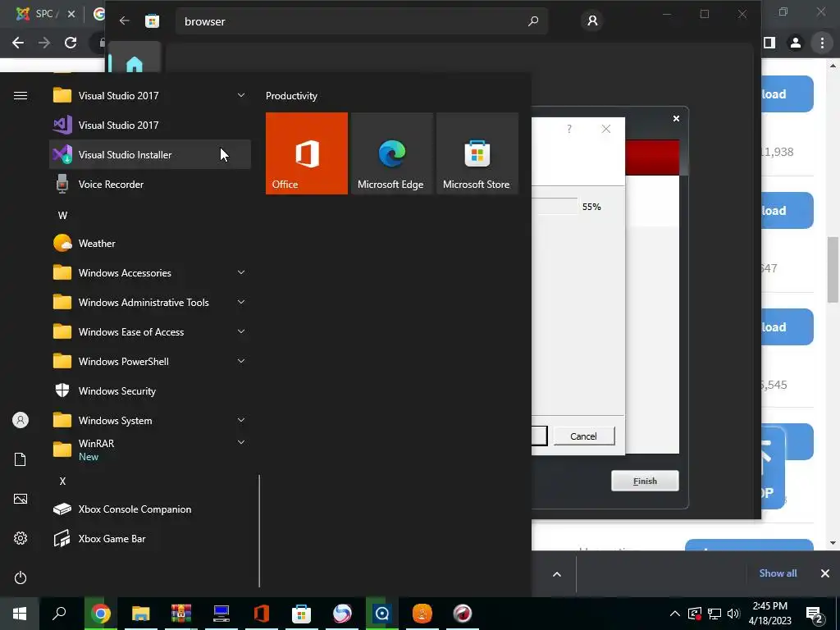This screenshot has width=840, height=630.
Task: Open the Weather app
Action: pos(150,243)
